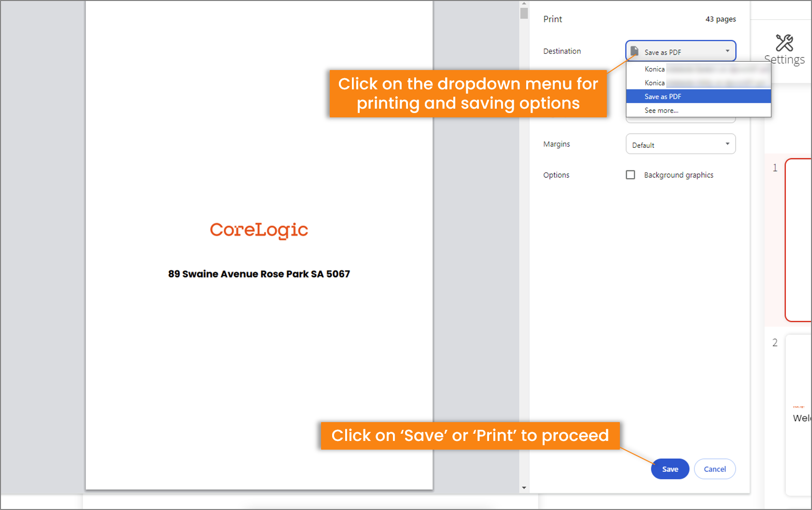The image size is (812, 510).
Task: Open the Destination dropdown showing Save as PDF
Action: click(681, 51)
